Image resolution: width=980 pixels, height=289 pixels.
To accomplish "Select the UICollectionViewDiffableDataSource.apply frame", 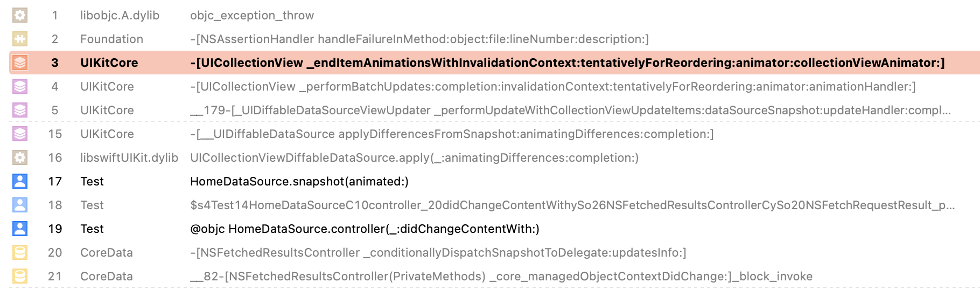I will (414, 157).
